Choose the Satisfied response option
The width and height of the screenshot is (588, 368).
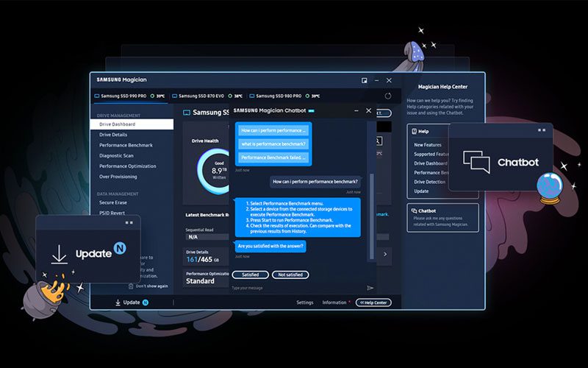point(250,275)
